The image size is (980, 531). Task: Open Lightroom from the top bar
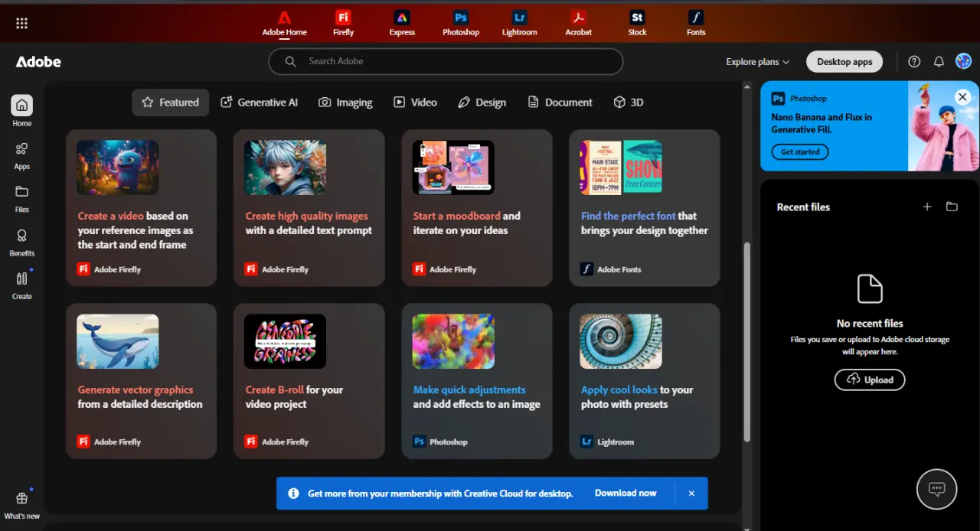[520, 23]
